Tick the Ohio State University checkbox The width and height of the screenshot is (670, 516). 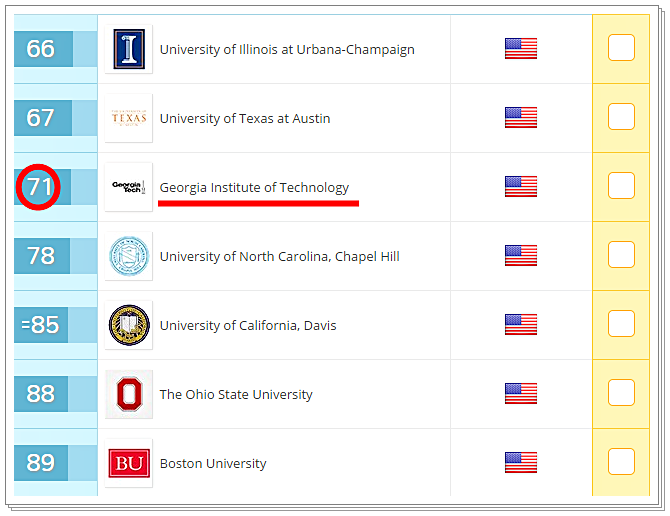[621, 393]
